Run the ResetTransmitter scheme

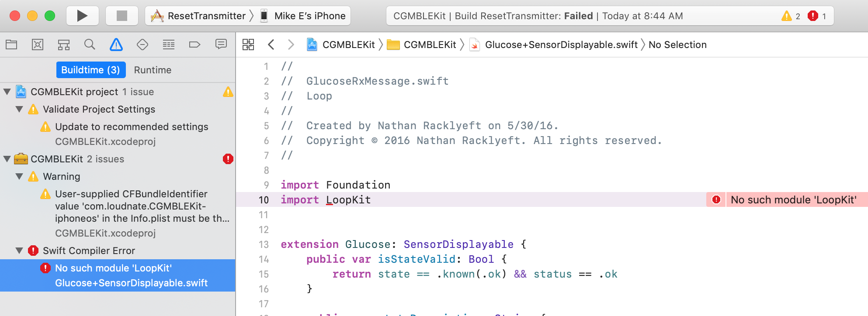[82, 15]
